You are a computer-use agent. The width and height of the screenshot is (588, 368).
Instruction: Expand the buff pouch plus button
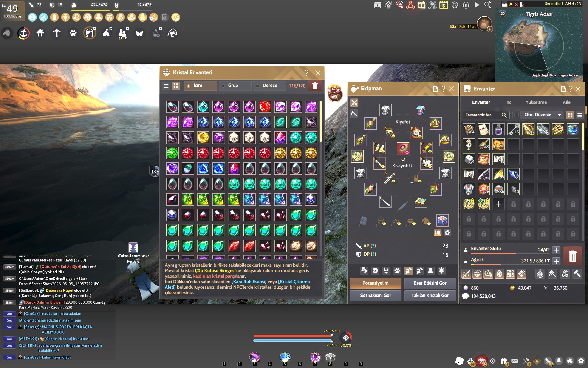[490, 29]
